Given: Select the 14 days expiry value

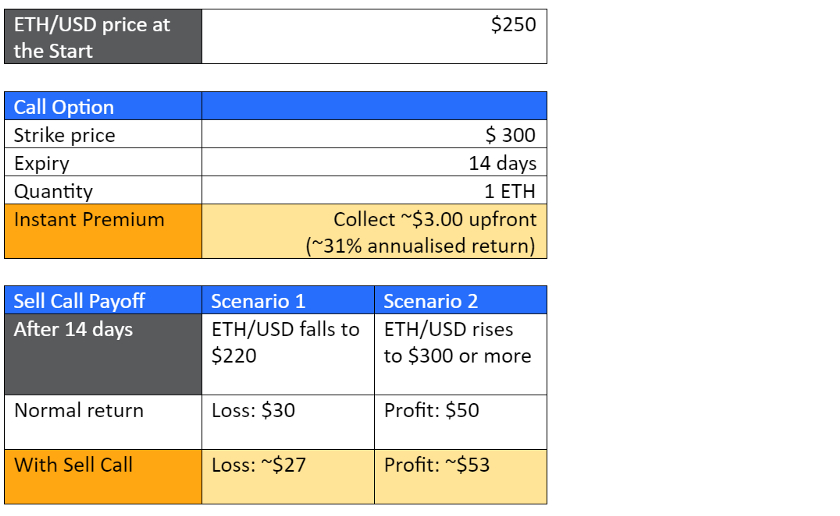Looking at the screenshot, I should (374, 163).
